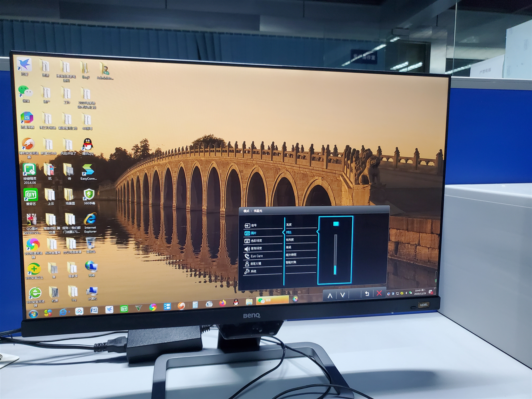Image resolution: width=532 pixels, height=399 pixels.
Task: Select 色彩设定 in the OSD menu
Action: click(263, 241)
